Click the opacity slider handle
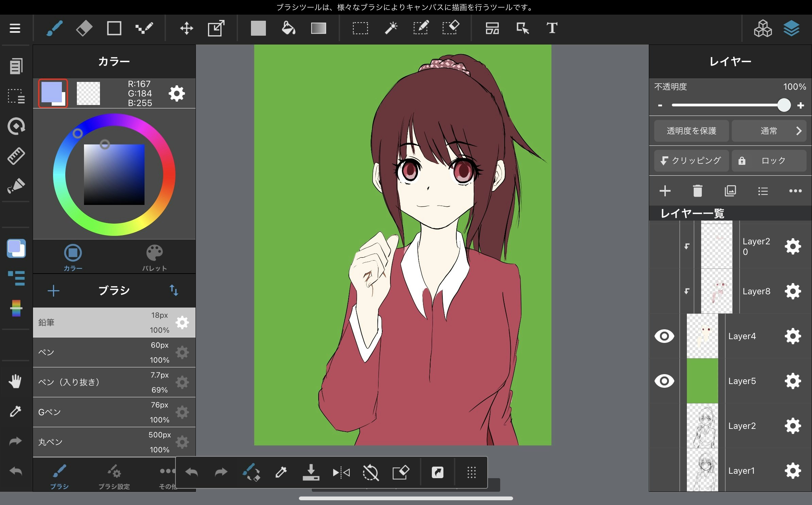 [x=784, y=105]
